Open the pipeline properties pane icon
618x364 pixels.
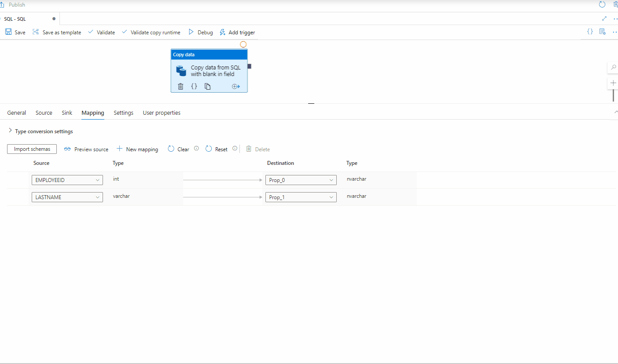click(603, 32)
